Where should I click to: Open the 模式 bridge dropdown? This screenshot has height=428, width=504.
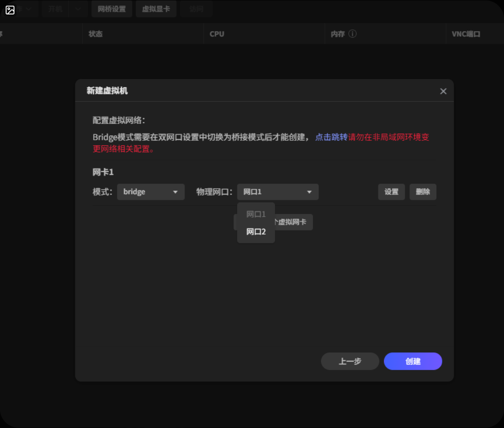click(x=150, y=192)
